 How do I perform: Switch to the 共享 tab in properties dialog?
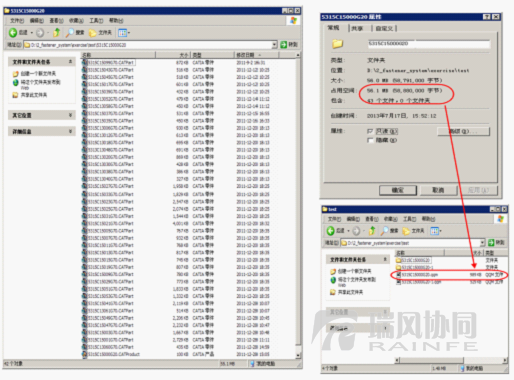pyautogui.click(x=357, y=29)
